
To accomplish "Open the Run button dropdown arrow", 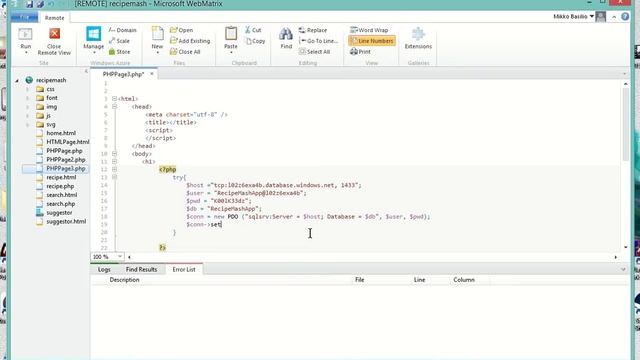I will (x=25, y=53).
